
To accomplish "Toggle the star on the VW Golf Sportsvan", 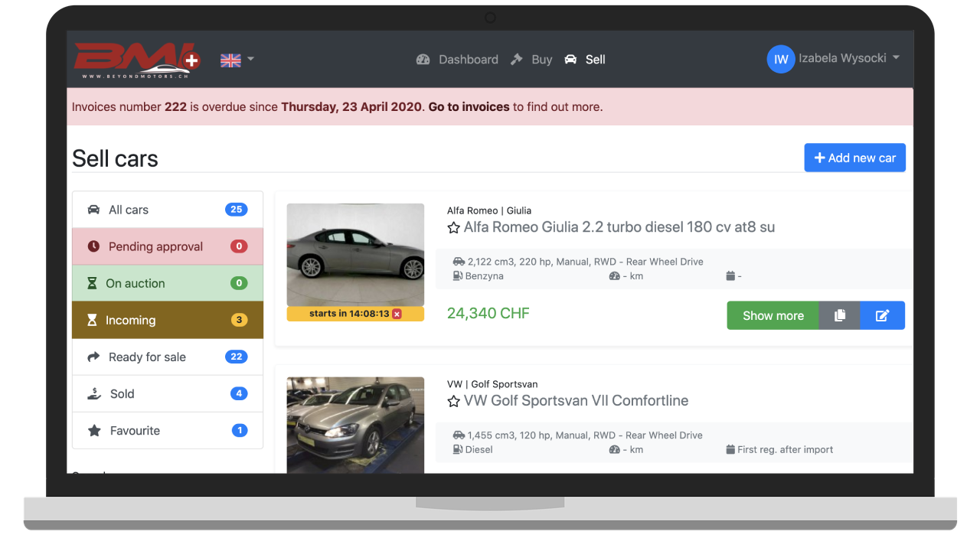I will tap(453, 401).
